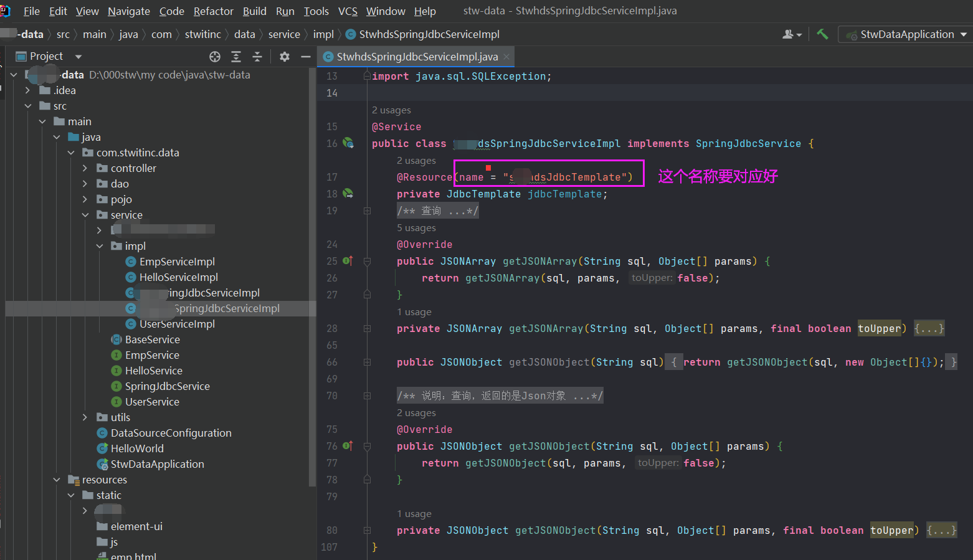The height and width of the screenshot is (560, 973).
Task: Click the Build project hammer icon
Action: coord(822,34)
